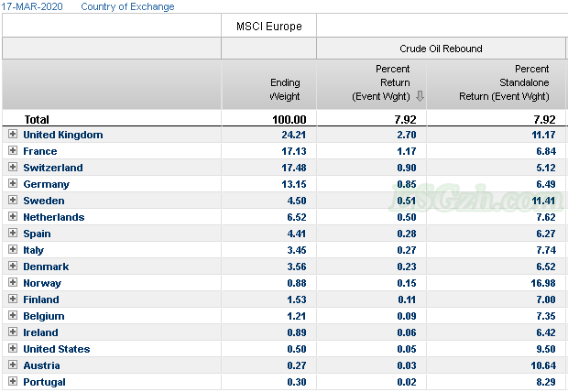Click the MSCI Europe header cell
This screenshot has height=392, width=568.
point(268,26)
